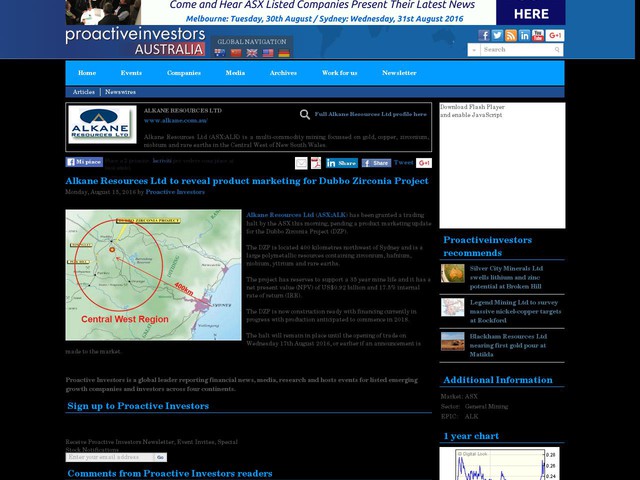Screen dimensions: 640x480
Task: Click the 'Sector: General Mining' info row
Action: 474,407
